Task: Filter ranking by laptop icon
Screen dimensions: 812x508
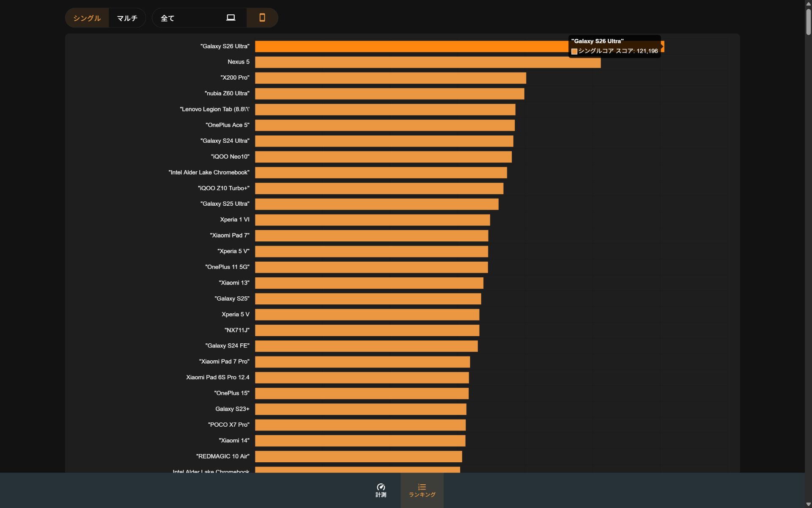Action: (x=230, y=18)
